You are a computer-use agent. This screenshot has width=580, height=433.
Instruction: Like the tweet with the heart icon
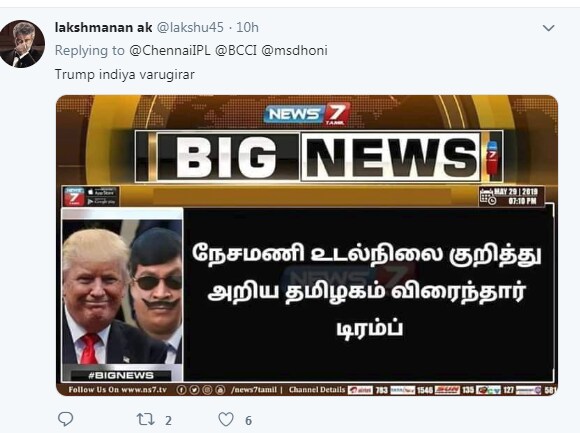226,420
